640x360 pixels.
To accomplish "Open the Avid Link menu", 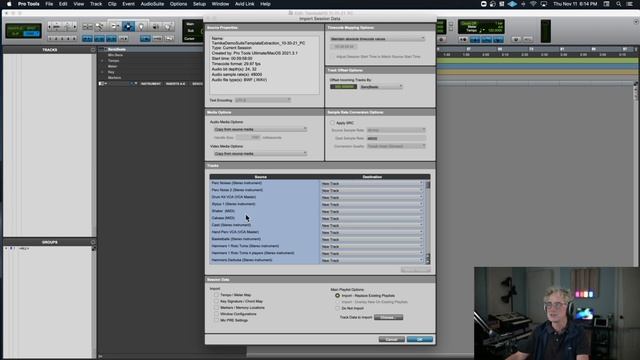I will [x=244, y=4].
